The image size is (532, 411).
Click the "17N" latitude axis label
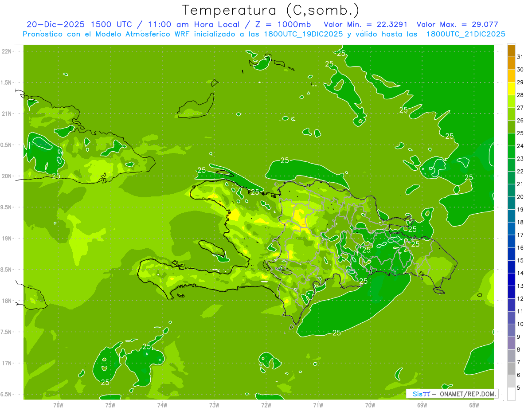8,363
